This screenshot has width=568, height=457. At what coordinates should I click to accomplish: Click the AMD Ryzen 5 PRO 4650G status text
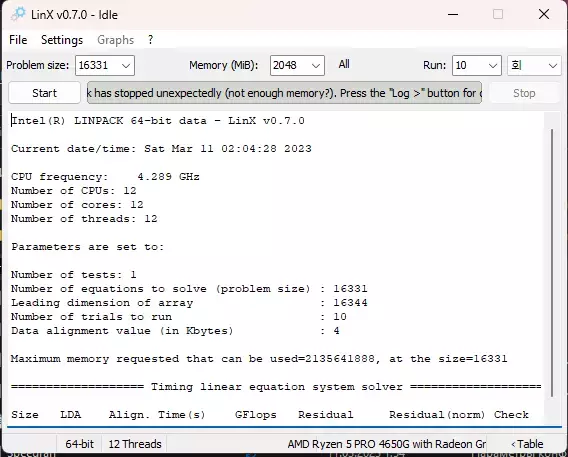387,444
